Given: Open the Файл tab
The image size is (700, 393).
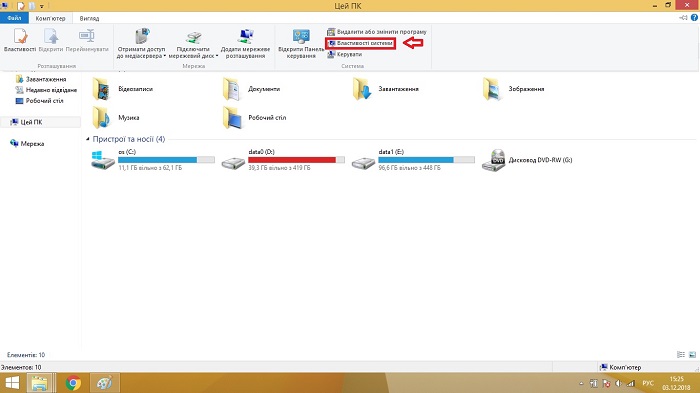Looking at the screenshot, I should [x=14, y=18].
